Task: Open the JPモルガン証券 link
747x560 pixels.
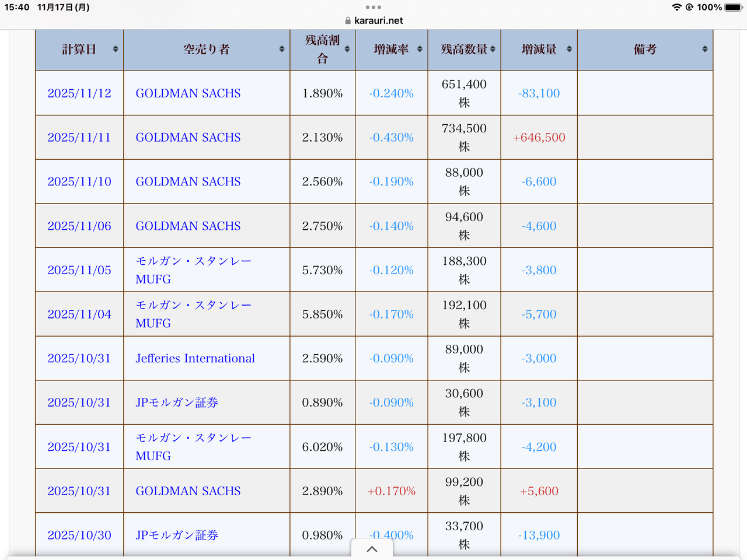Action: [176, 402]
